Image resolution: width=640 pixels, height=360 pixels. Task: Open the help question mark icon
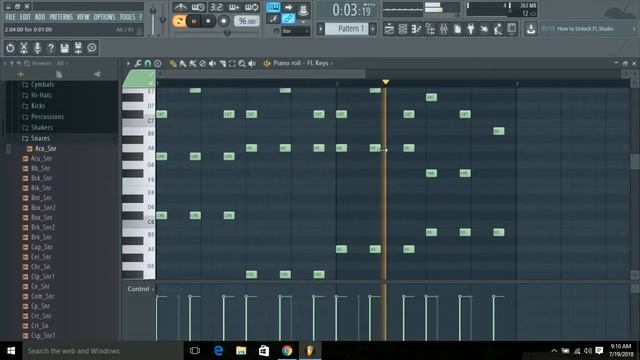[51, 48]
